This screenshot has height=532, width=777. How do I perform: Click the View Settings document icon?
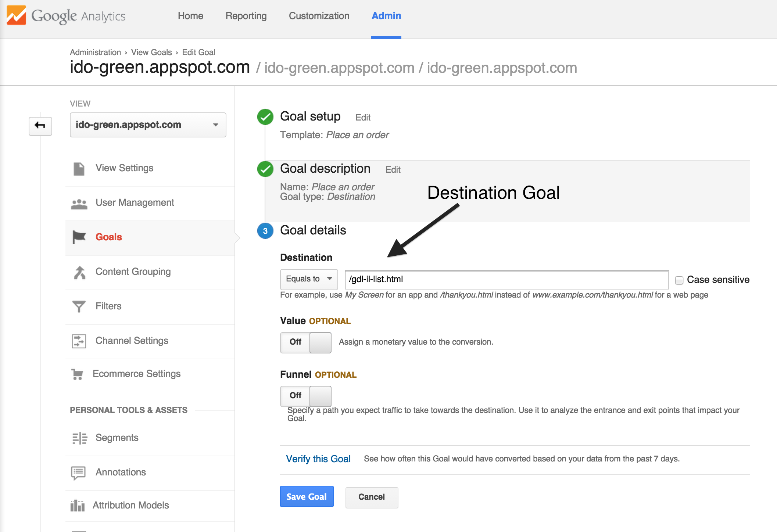point(79,169)
